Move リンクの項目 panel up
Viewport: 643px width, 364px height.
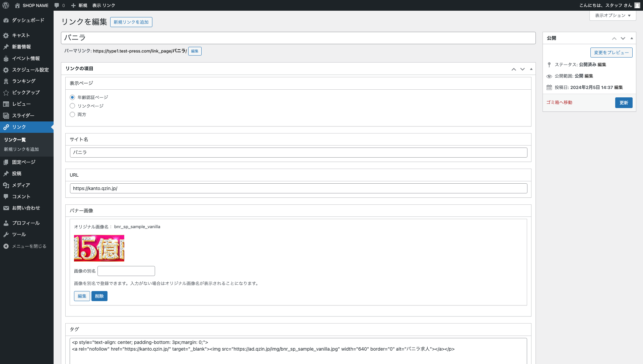pos(514,69)
